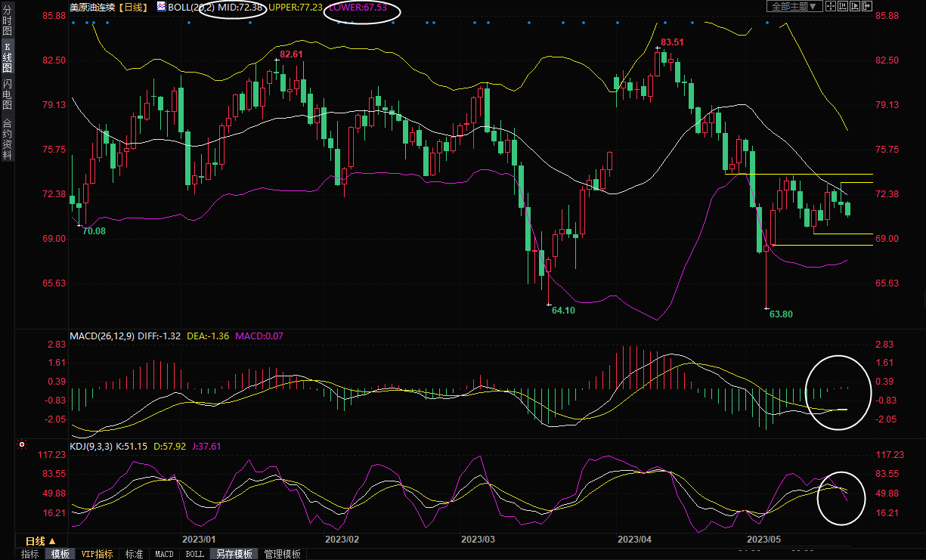Open the VIP指标 tab
The height and width of the screenshot is (560, 926).
click(98, 554)
